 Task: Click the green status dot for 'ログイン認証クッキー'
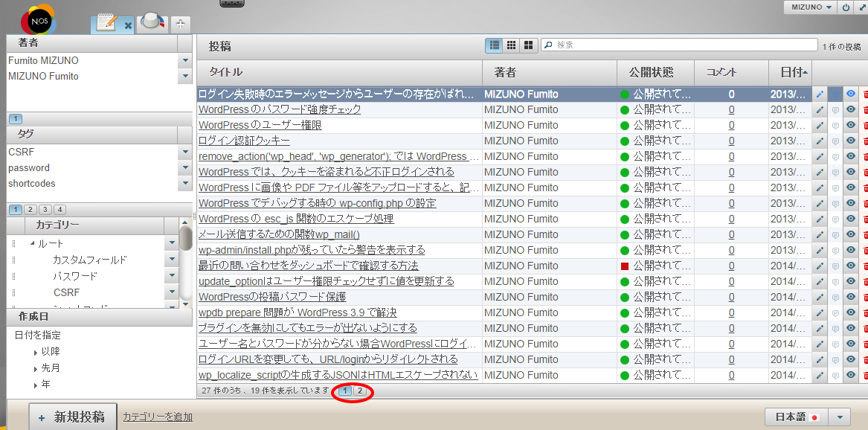click(625, 141)
